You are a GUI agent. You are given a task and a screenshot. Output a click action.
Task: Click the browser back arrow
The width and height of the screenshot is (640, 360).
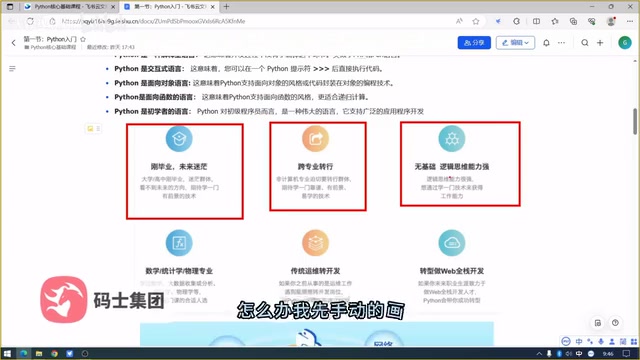pyautogui.click(x=12, y=21)
